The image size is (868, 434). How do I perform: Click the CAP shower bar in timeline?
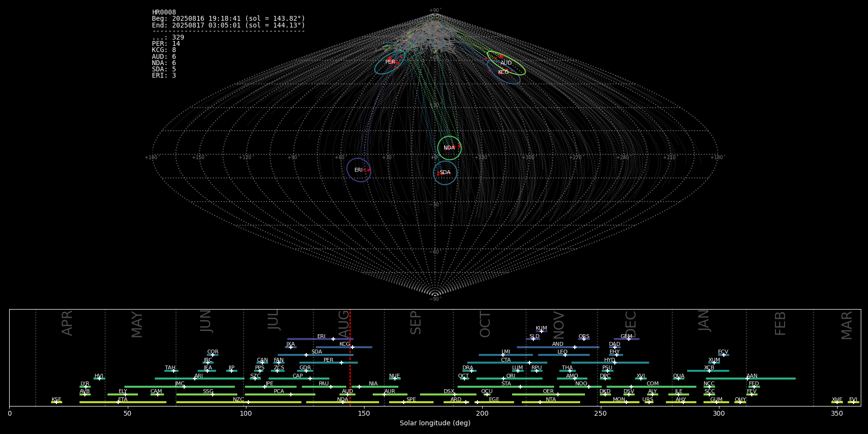[299, 379]
